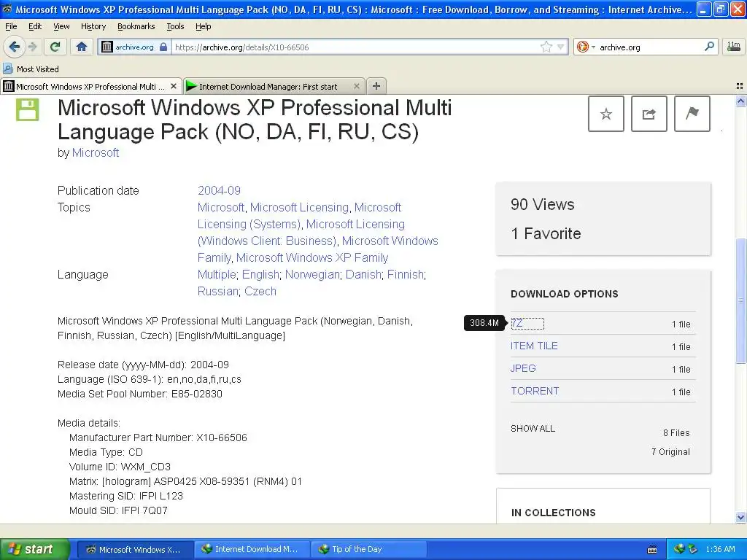The width and height of the screenshot is (747, 560).
Task: Open the TORRENT download option
Action: click(535, 391)
